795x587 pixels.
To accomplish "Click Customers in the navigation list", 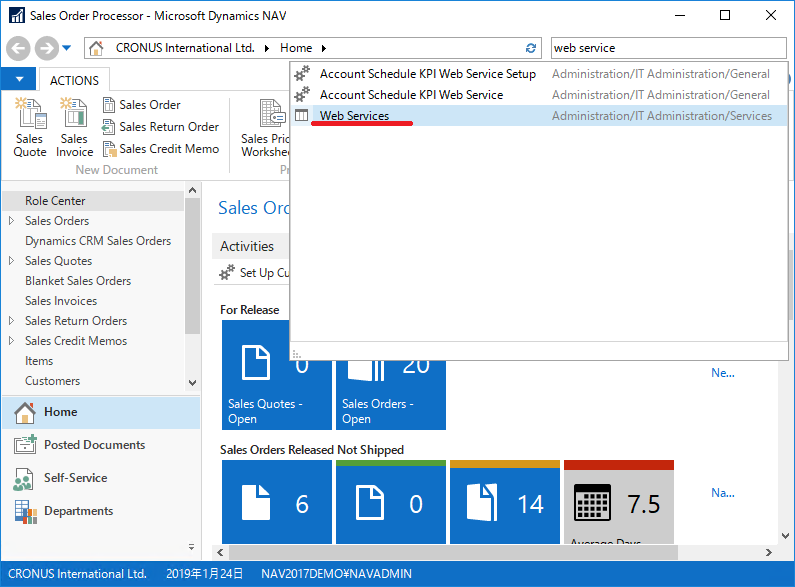I will (52, 381).
